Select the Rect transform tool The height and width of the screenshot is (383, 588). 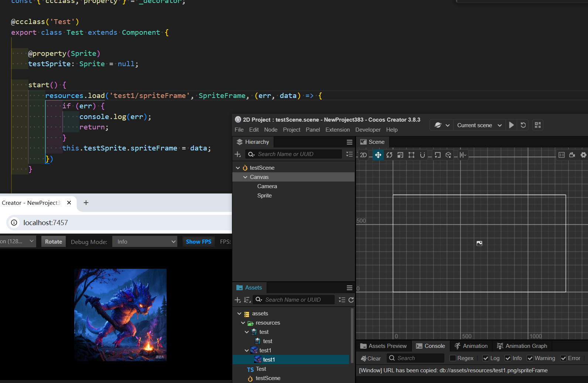coord(411,155)
